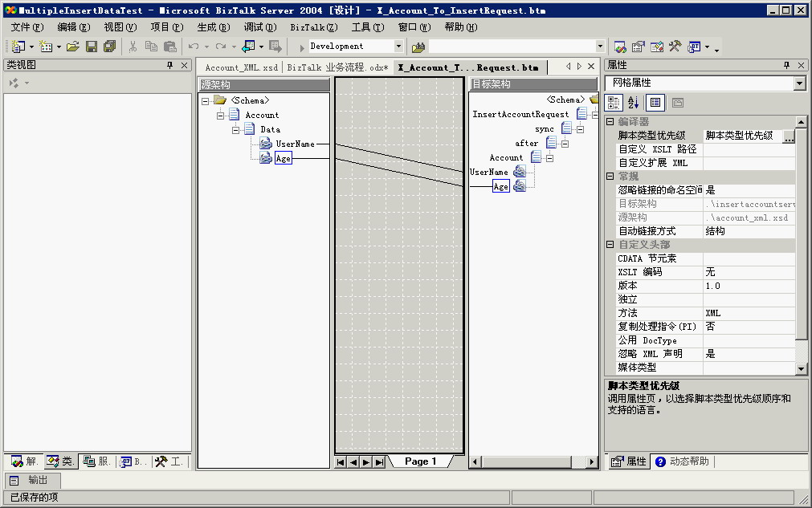Go to first mapper grid page
The image size is (812, 508).
tap(341, 462)
